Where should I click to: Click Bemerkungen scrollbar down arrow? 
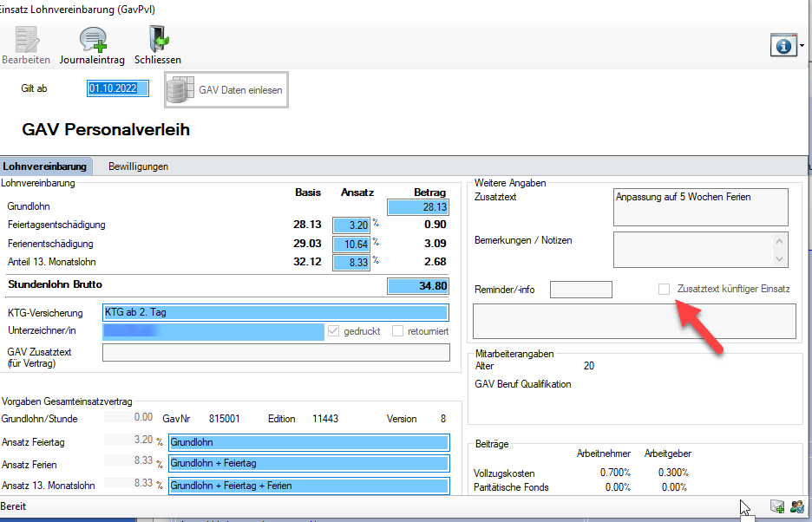pyautogui.click(x=780, y=259)
